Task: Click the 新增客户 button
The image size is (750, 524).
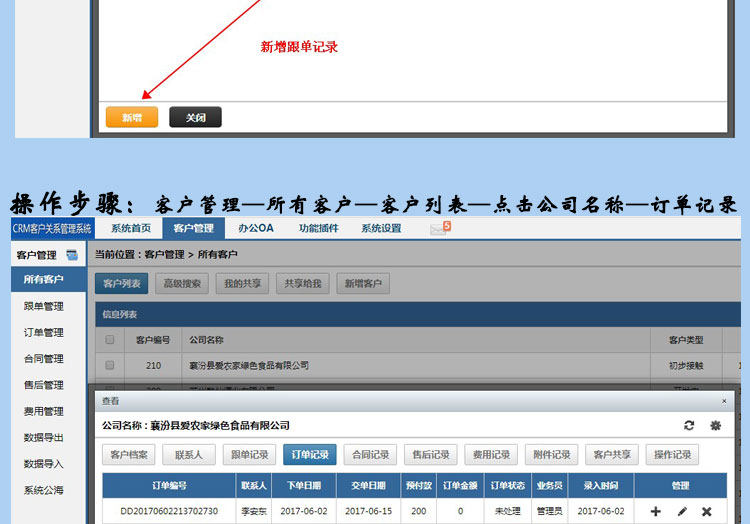Action: pos(363,284)
